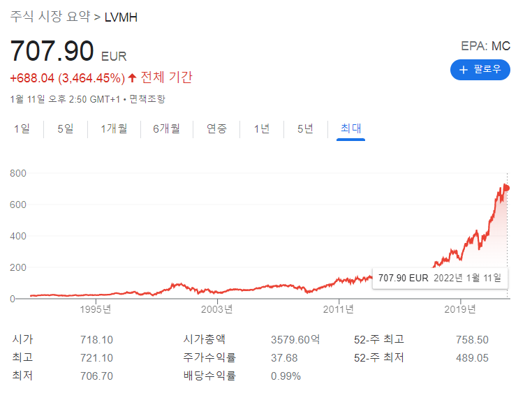
Task: Open the 주식 시장 요약 breadcrumb link
Action: (50, 16)
